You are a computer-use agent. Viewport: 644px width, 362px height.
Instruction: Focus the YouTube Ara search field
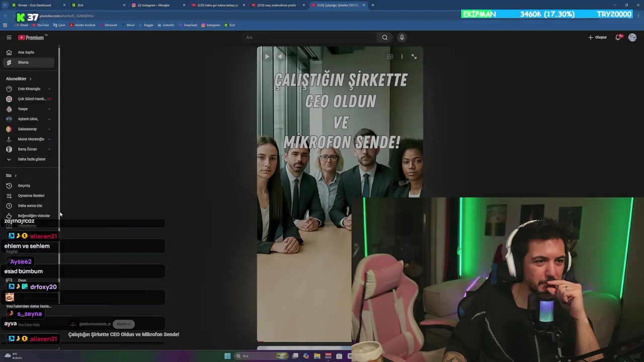(309, 37)
